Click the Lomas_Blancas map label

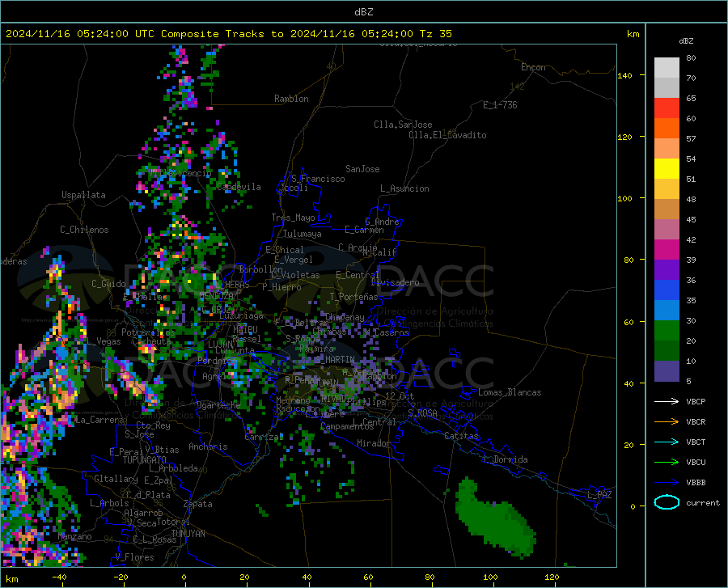click(510, 392)
